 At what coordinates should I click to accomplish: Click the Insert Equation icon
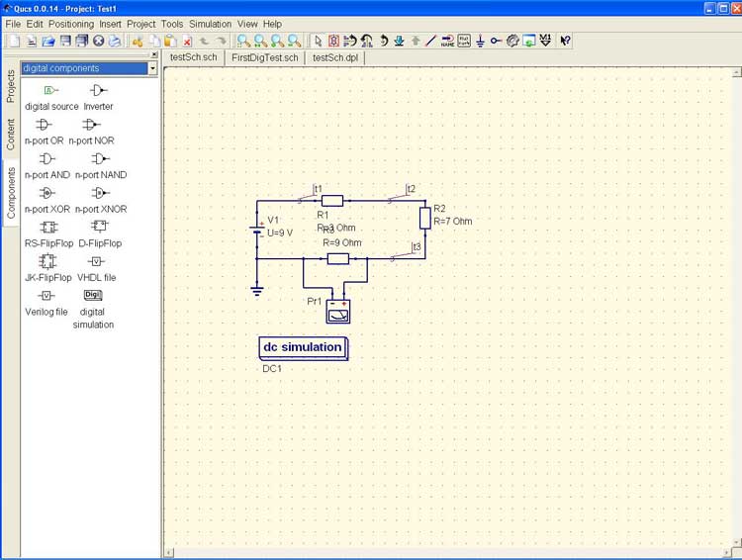(x=464, y=42)
